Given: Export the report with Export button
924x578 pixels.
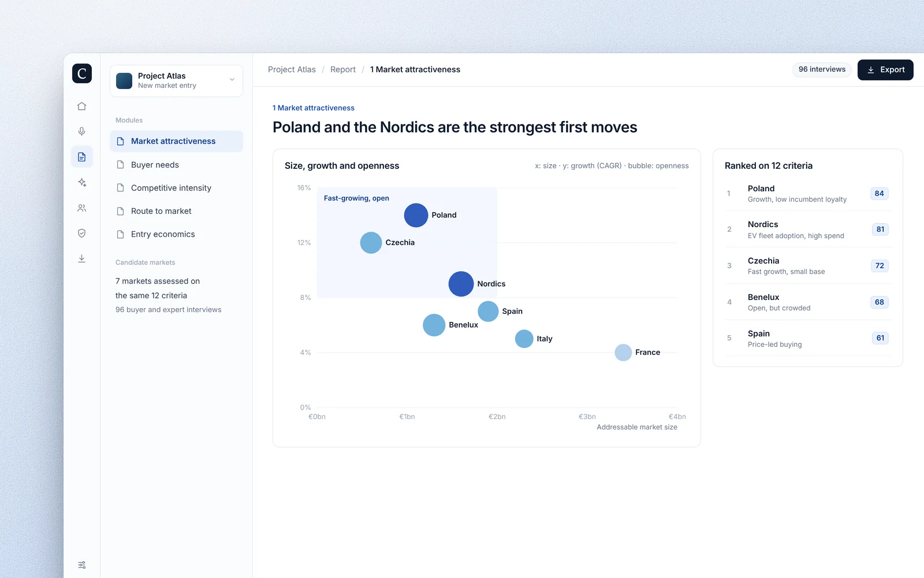Looking at the screenshot, I should (x=885, y=70).
